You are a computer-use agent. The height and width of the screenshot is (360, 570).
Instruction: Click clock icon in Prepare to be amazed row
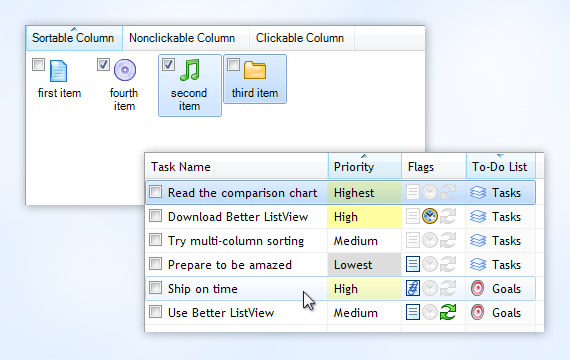point(430,264)
